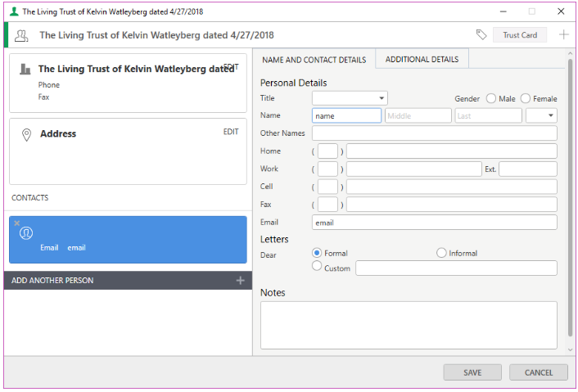Select the Male gender radio button

click(x=491, y=99)
